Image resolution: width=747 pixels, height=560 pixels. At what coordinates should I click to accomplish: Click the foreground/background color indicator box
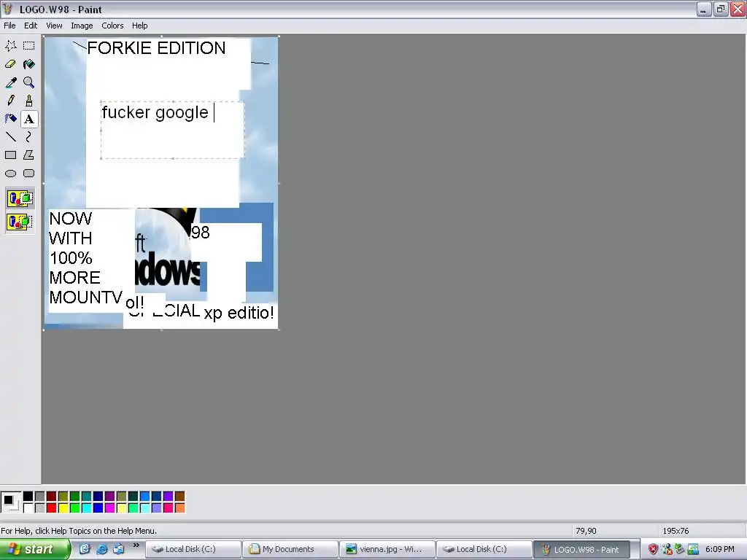(10, 502)
